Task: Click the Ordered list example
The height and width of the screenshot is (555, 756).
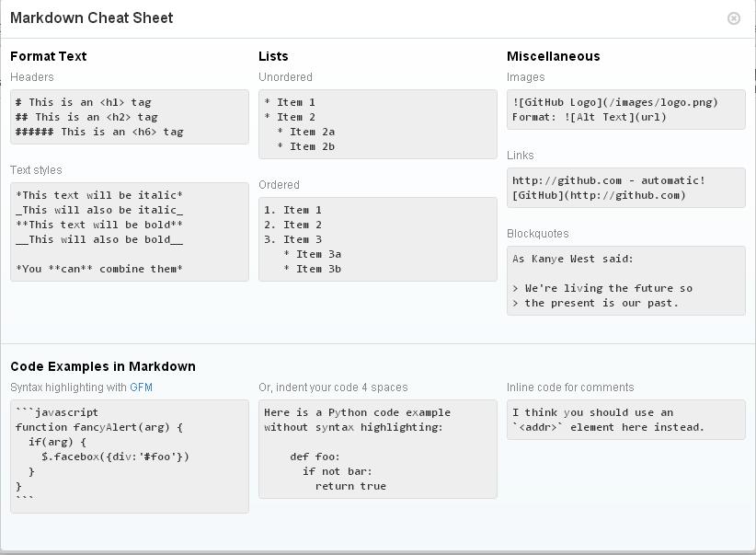Action: pyautogui.click(x=377, y=239)
